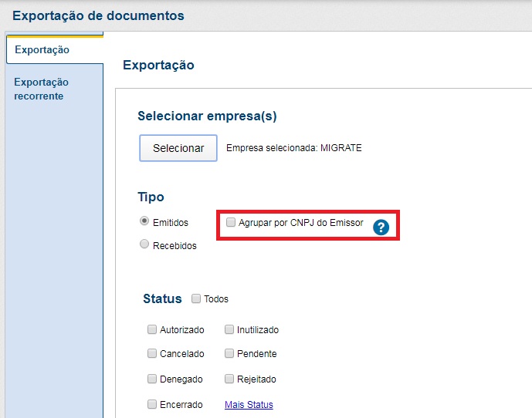Open the Exportação recorrente tab
This screenshot has width=532, height=418.
click(x=42, y=89)
